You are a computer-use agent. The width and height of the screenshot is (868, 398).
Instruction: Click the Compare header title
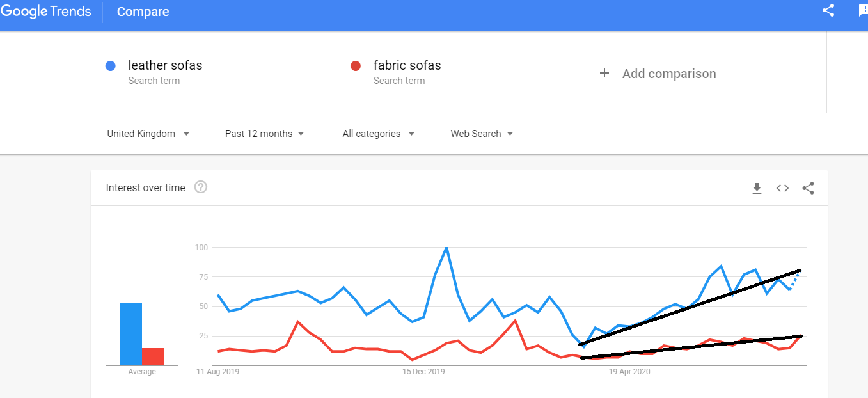point(143,12)
